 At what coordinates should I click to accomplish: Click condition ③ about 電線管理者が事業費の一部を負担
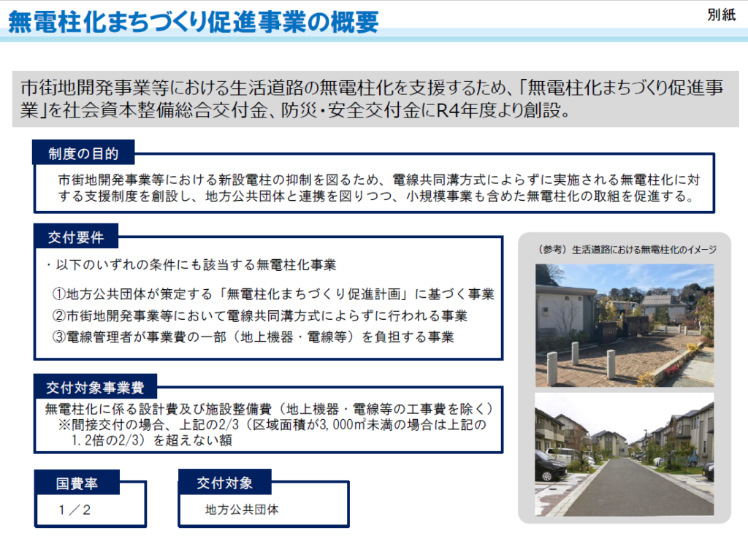point(253,337)
